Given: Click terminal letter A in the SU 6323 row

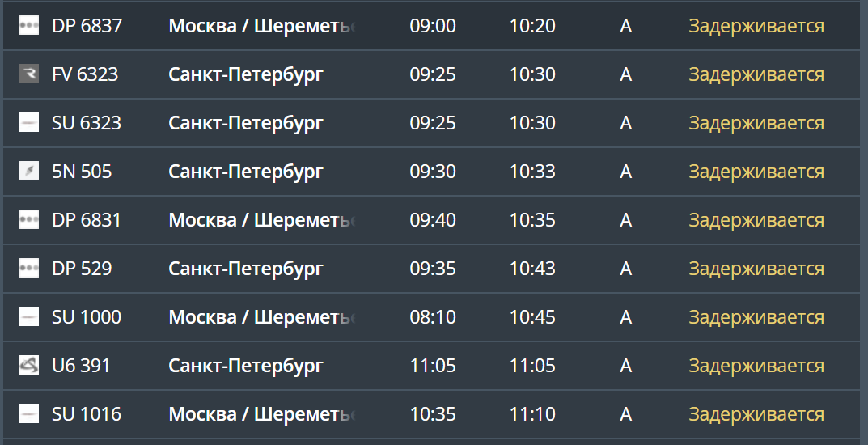Looking at the screenshot, I should click(625, 123).
